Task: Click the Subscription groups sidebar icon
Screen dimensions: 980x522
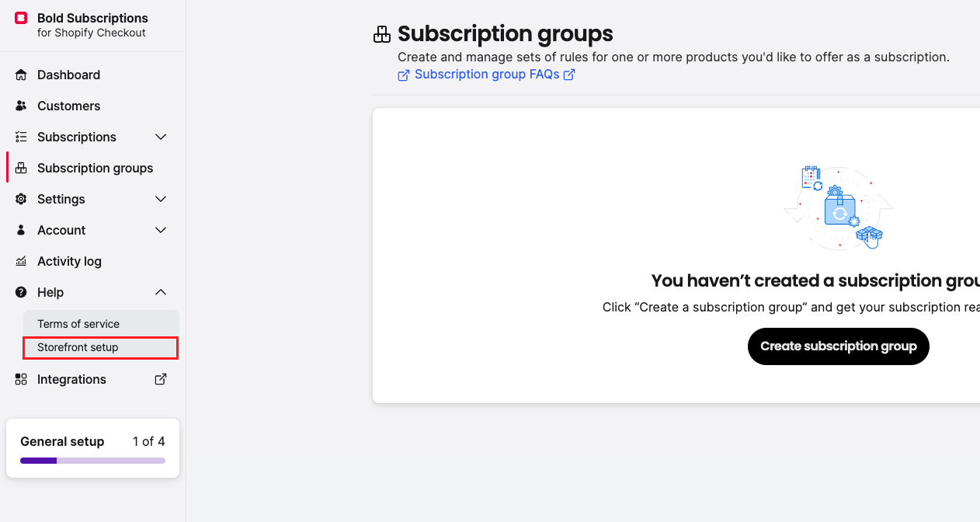Action: coord(20,168)
